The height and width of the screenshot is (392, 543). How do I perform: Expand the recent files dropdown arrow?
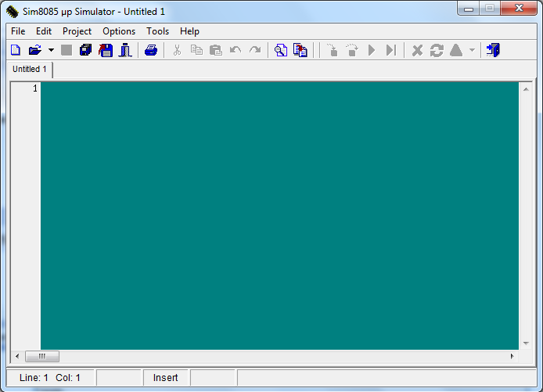(x=51, y=50)
